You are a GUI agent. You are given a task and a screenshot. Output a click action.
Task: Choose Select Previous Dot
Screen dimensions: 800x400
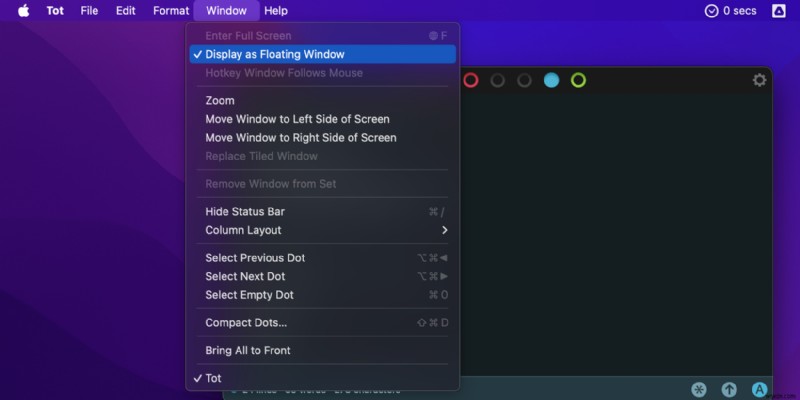(322, 258)
